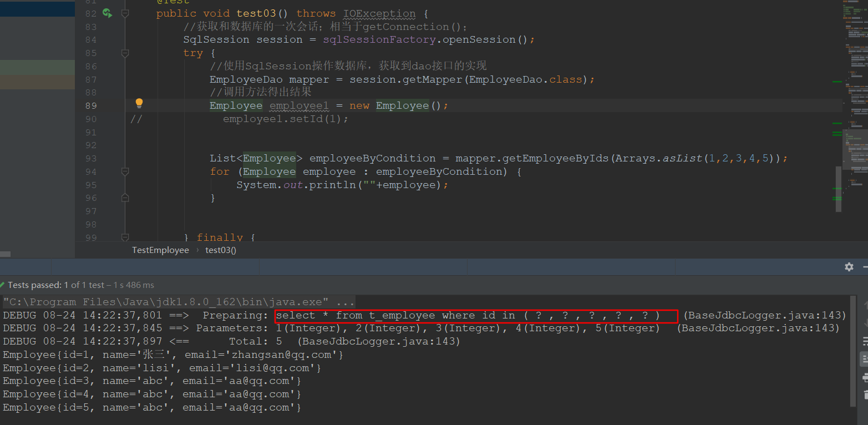Click 'getMapper' on line 87
Image resolution: width=868 pixels, height=425 pixels.
433,79
